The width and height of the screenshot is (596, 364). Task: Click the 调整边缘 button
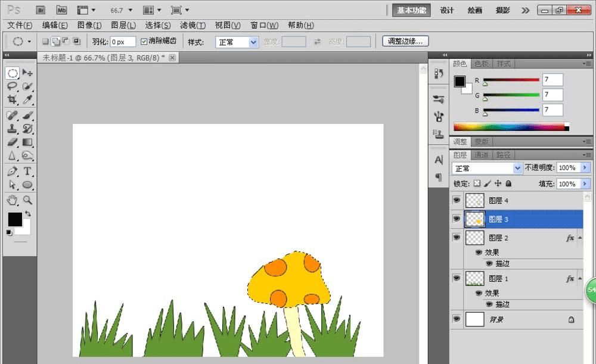(x=405, y=42)
